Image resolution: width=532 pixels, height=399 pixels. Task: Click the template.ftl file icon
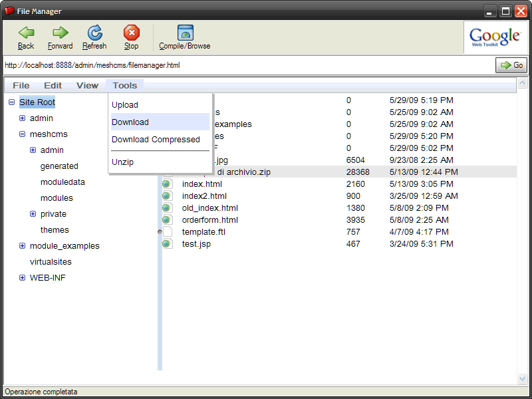[x=168, y=232]
